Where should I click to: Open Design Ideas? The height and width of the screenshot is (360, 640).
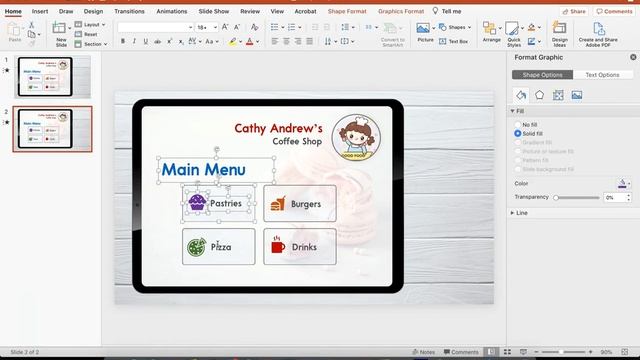pyautogui.click(x=559, y=34)
